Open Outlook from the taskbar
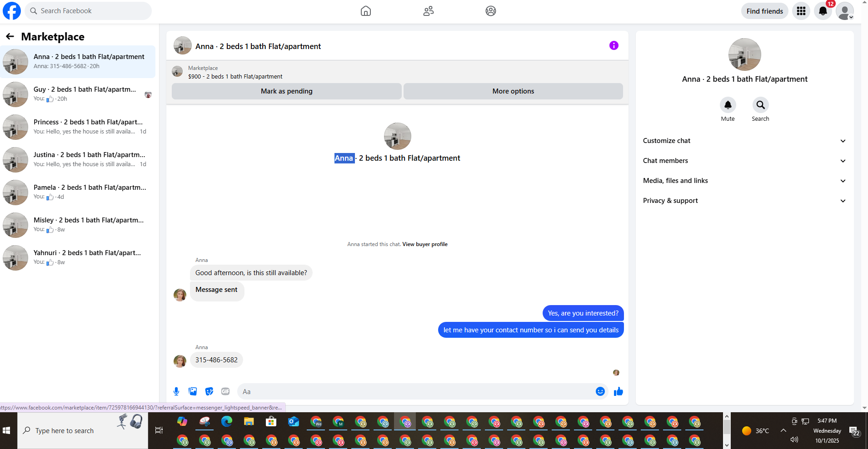 (294, 422)
